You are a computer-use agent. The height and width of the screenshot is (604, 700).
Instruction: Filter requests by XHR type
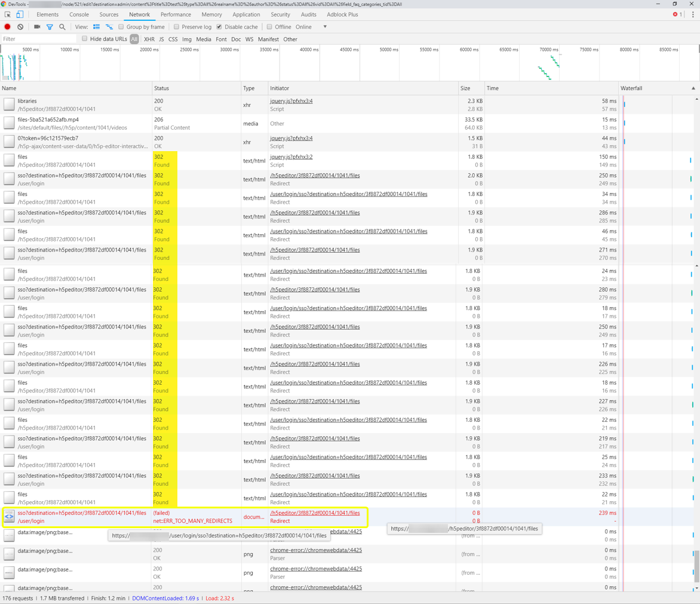(149, 39)
